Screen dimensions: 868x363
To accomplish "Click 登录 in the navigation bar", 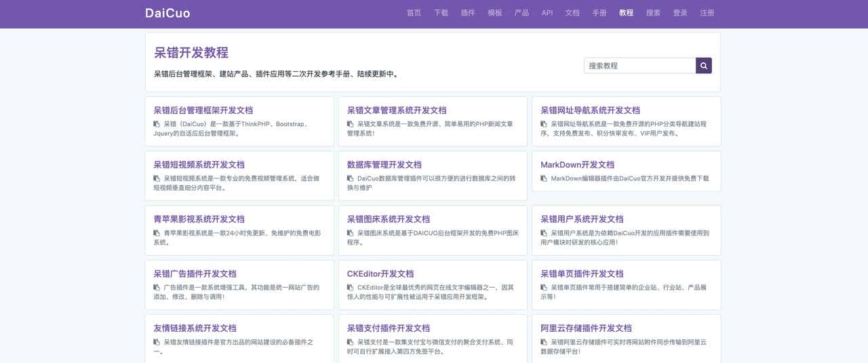I will [x=680, y=13].
